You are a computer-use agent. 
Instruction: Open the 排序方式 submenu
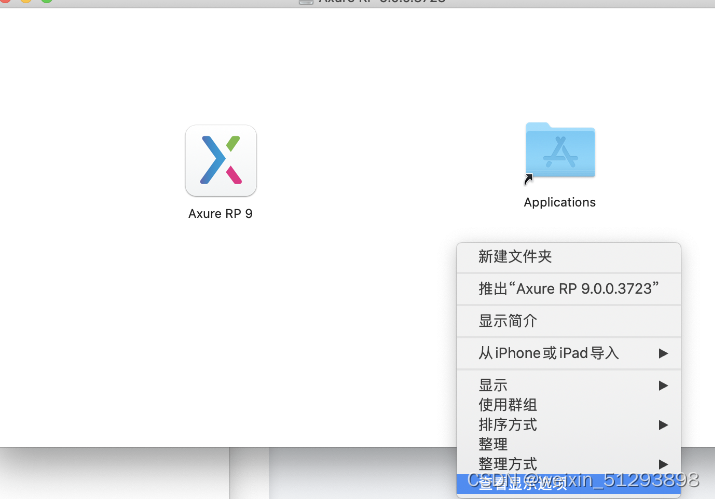(x=569, y=425)
